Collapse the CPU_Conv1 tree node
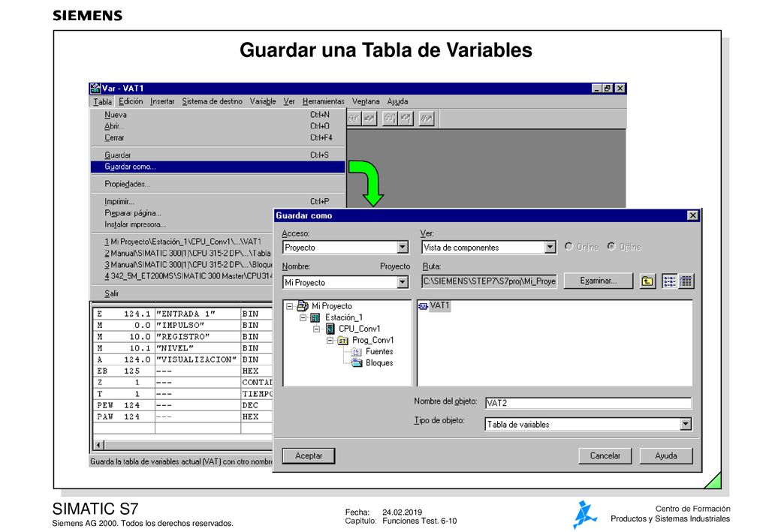The width and height of the screenshot is (769, 532). (x=317, y=329)
